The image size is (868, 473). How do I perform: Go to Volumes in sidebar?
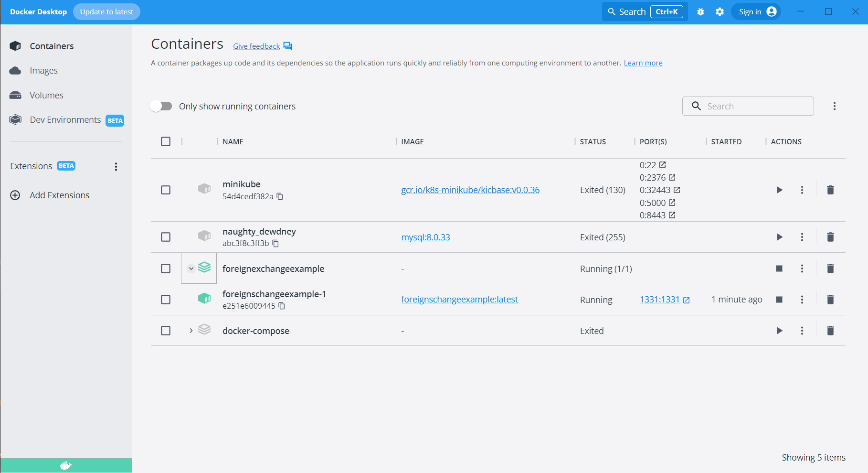(x=46, y=96)
